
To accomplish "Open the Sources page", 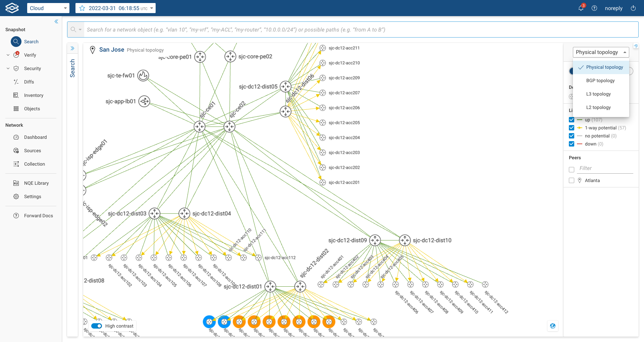I will tap(32, 151).
